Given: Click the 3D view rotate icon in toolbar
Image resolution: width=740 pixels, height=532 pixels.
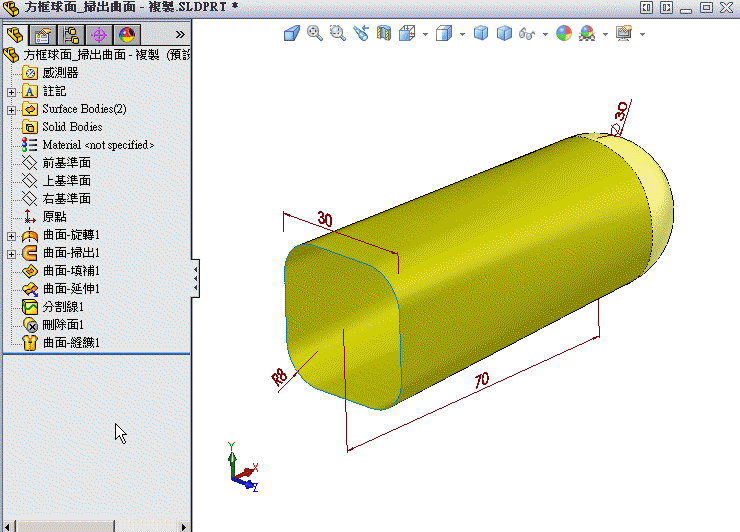Looking at the screenshot, I should click(x=292, y=33).
